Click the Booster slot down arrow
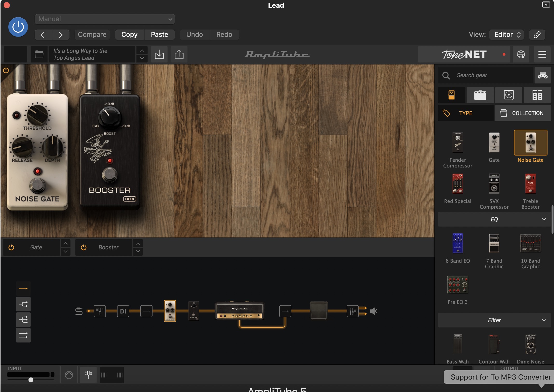 (138, 251)
